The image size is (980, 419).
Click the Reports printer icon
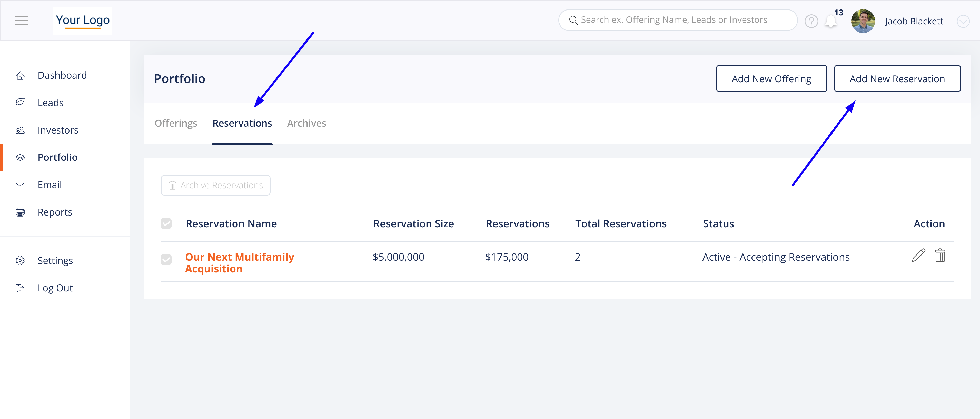pyautogui.click(x=20, y=212)
